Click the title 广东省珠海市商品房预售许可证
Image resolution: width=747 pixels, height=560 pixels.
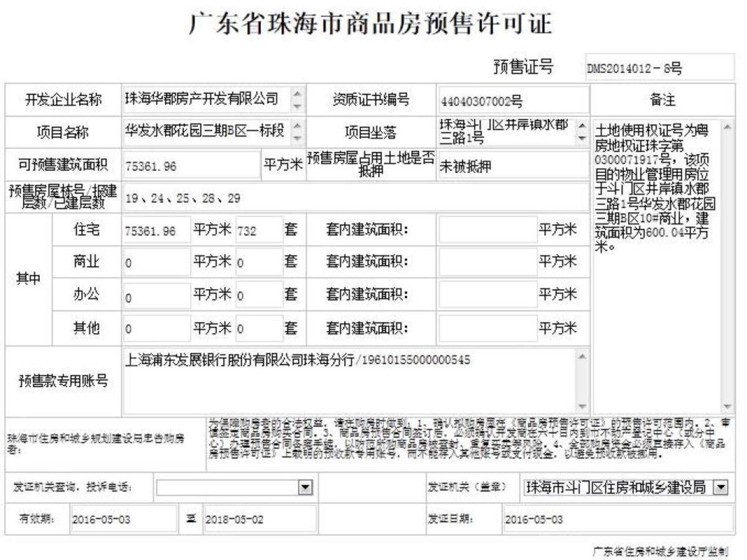tap(371, 25)
